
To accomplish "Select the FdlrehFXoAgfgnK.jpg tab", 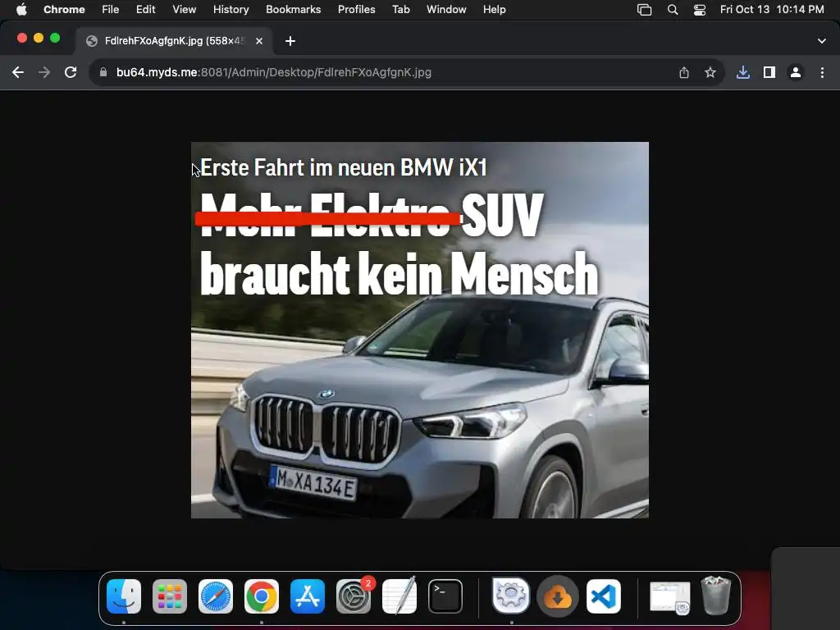I will pos(174,41).
